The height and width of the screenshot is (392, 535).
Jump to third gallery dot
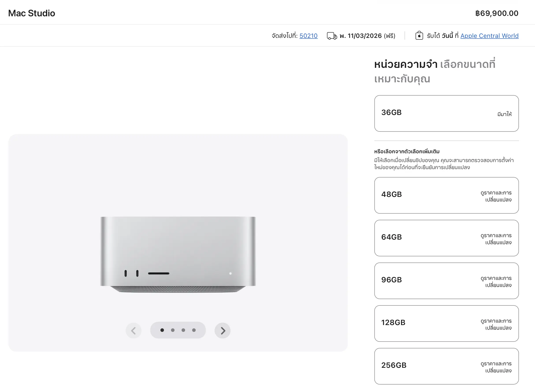click(183, 330)
